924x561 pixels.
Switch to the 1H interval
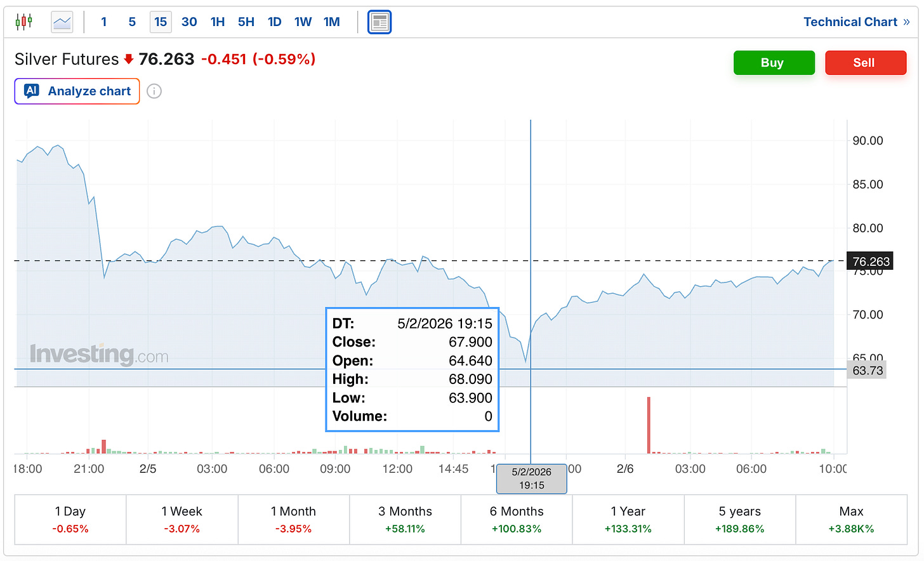[x=218, y=22]
